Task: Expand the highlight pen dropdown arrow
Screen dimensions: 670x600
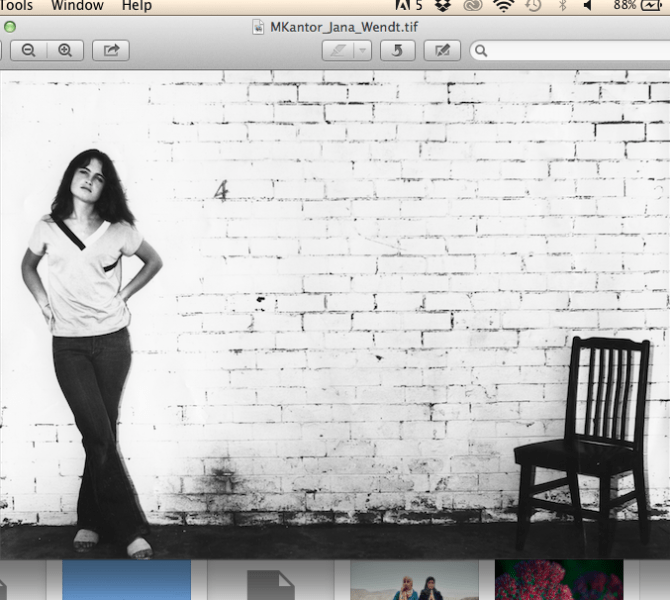Action: pos(361,50)
